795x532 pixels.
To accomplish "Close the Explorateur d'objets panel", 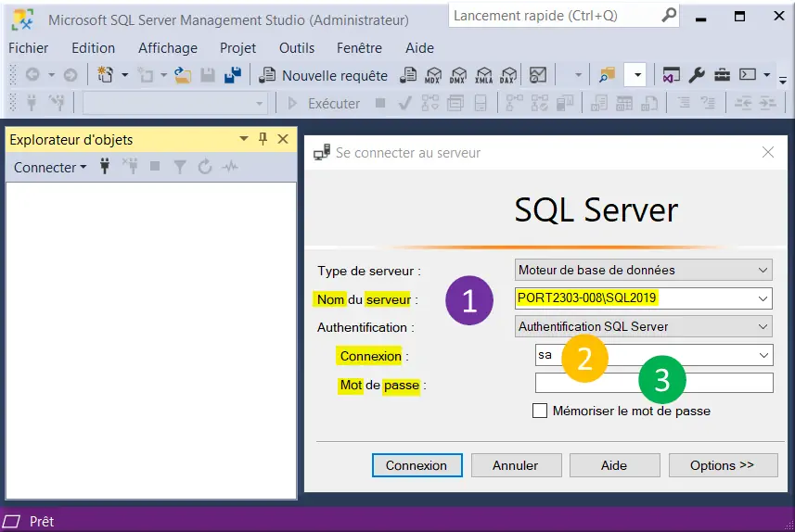I will click(x=283, y=139).
